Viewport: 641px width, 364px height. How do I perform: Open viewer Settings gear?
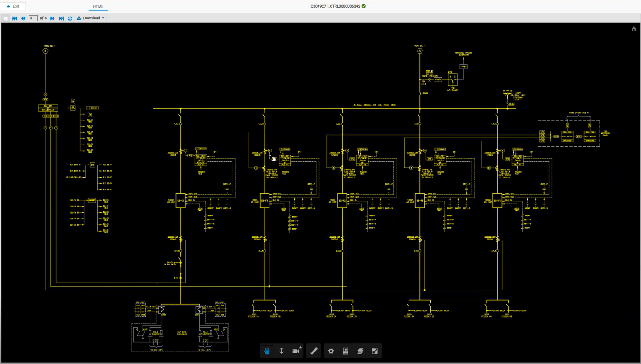pos(331,351)
